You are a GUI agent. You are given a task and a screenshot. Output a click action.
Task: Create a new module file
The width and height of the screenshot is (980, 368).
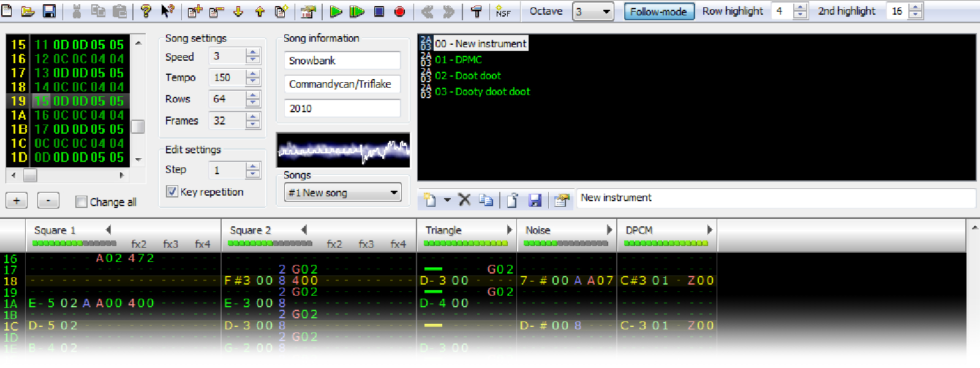point(7,11)
